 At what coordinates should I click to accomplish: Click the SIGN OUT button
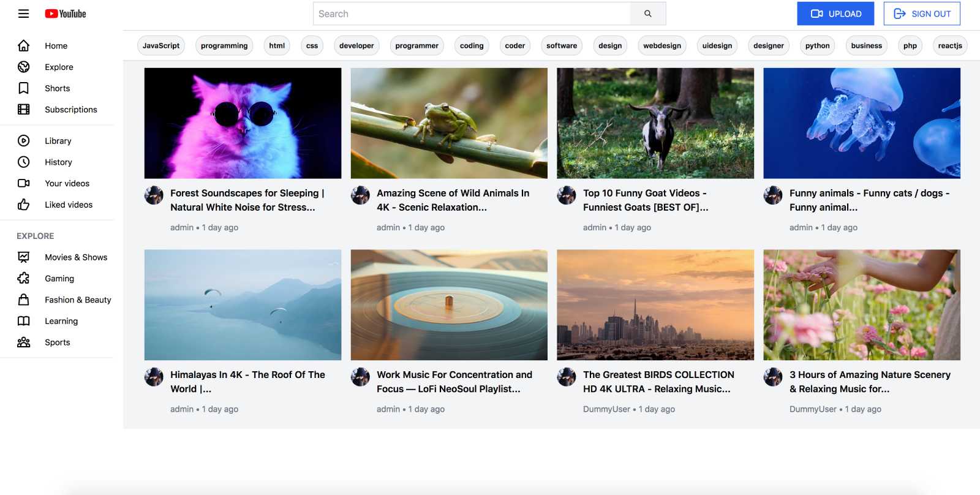921,13
